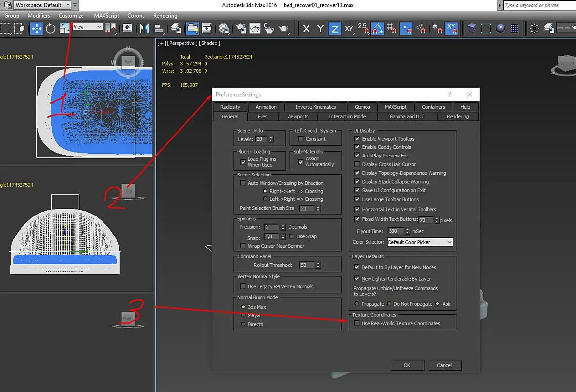Toggle the Angle Snap magnet icon

pyautogui.click(x=377, y=29)
